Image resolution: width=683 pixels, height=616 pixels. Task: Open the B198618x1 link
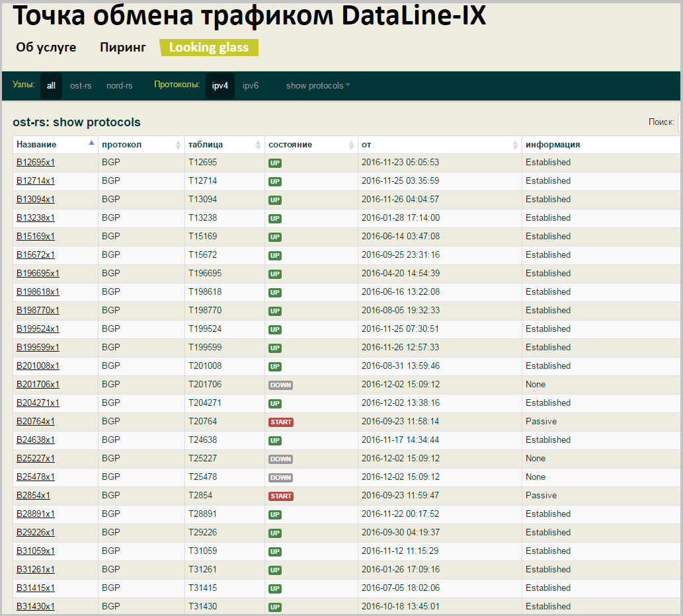[38, 291]
